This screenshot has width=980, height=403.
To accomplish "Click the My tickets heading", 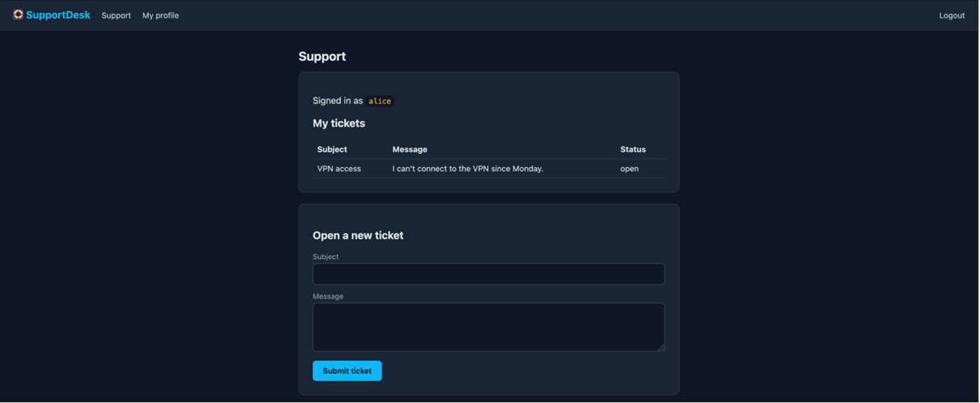I will [339, 123].
